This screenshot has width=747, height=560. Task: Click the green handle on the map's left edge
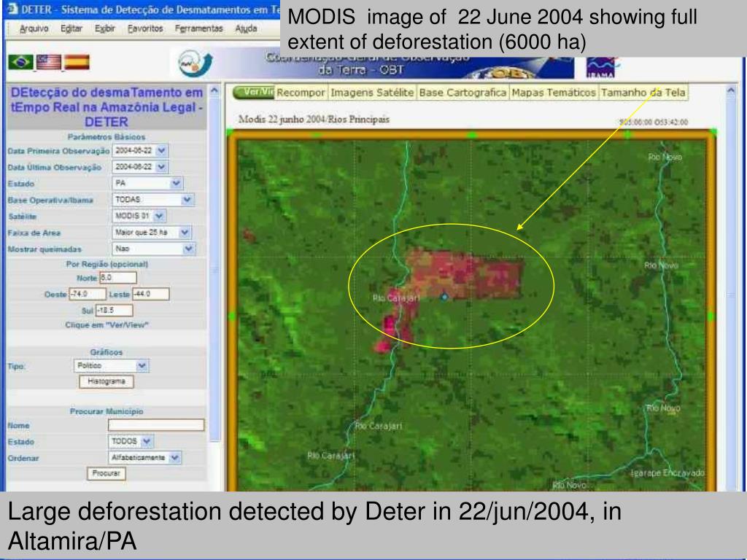pos(232,316)
